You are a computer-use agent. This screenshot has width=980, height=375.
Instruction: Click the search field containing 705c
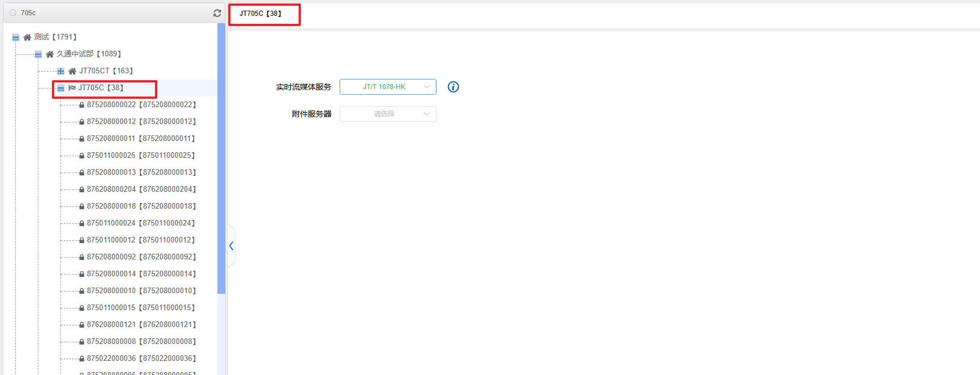pos(113,13)
